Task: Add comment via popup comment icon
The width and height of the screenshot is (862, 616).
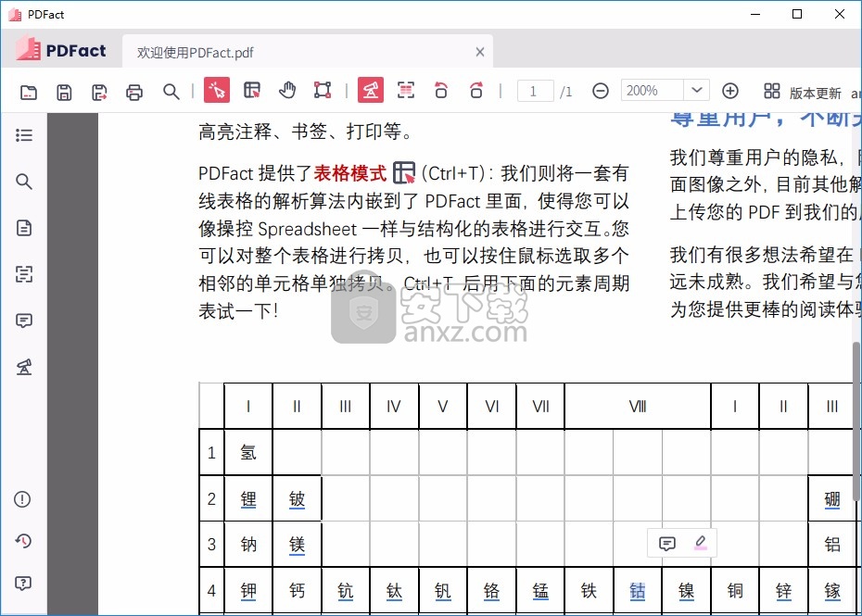Action: (x=666, y=544)
